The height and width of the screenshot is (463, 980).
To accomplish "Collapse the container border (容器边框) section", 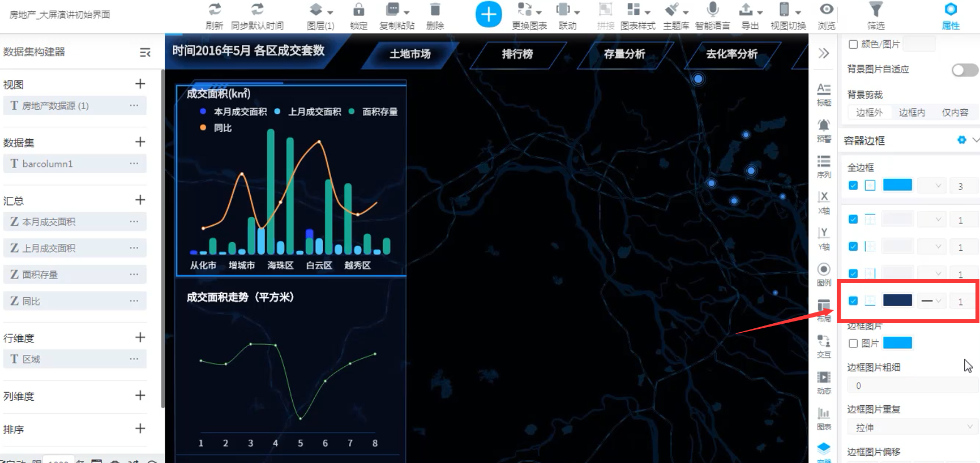I will tap(975, 140).
